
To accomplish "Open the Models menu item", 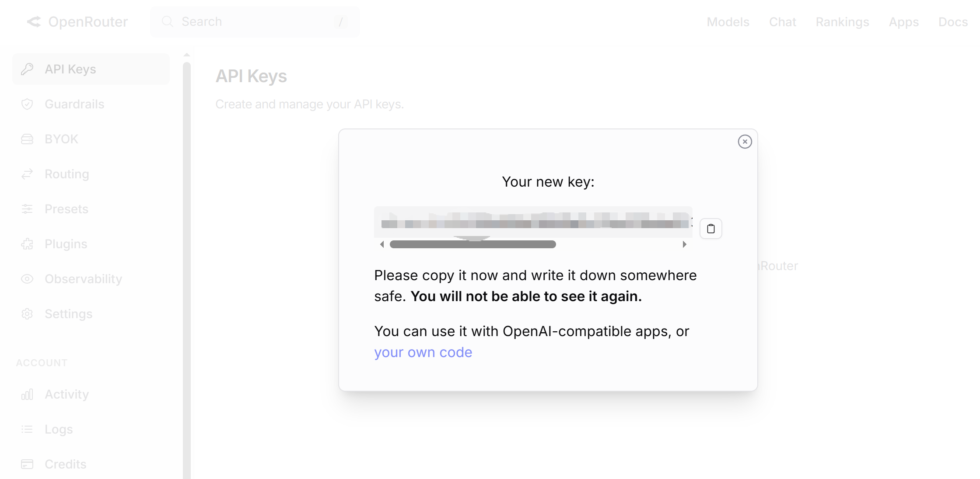I will click(728, 22).
